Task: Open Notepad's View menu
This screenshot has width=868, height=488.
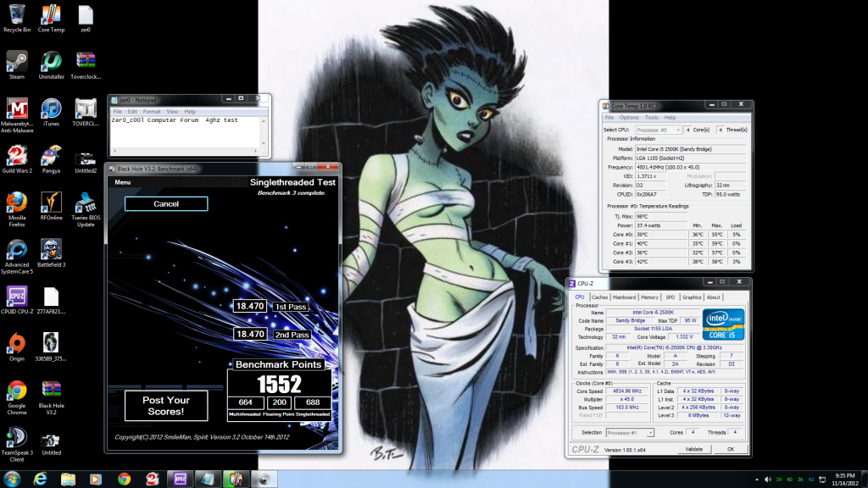Action: pyautogui.click(x=172, y=112)
